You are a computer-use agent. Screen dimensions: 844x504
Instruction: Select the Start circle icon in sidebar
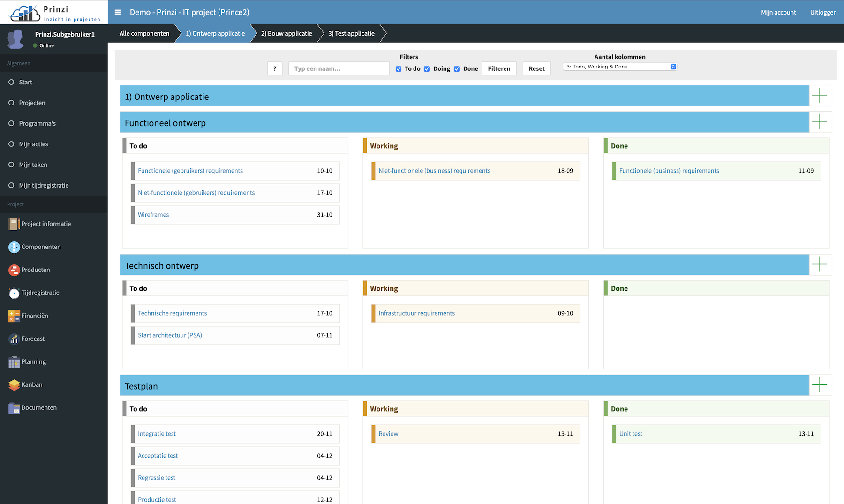pos(11,82)
